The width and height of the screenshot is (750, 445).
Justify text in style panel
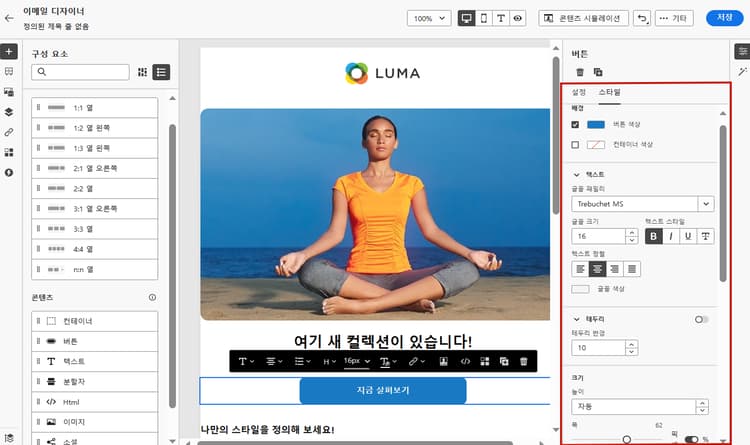pyautogui.click(x=632, y=269)
